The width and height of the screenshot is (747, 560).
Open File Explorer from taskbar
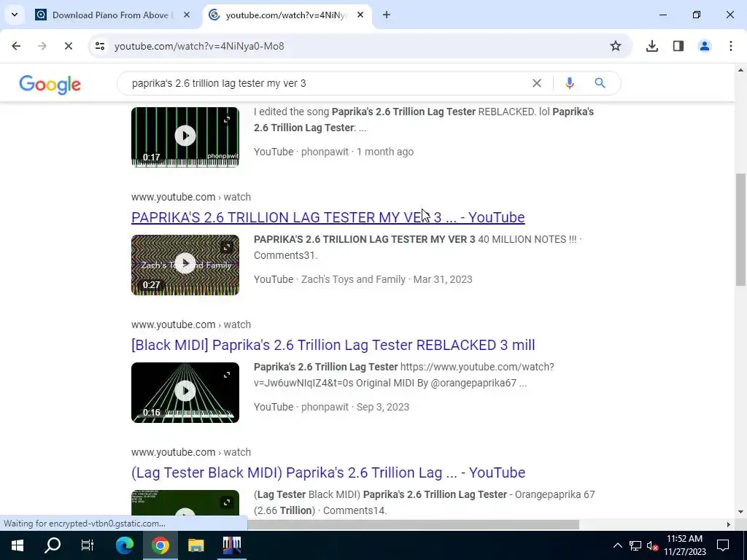coord(196,545)
